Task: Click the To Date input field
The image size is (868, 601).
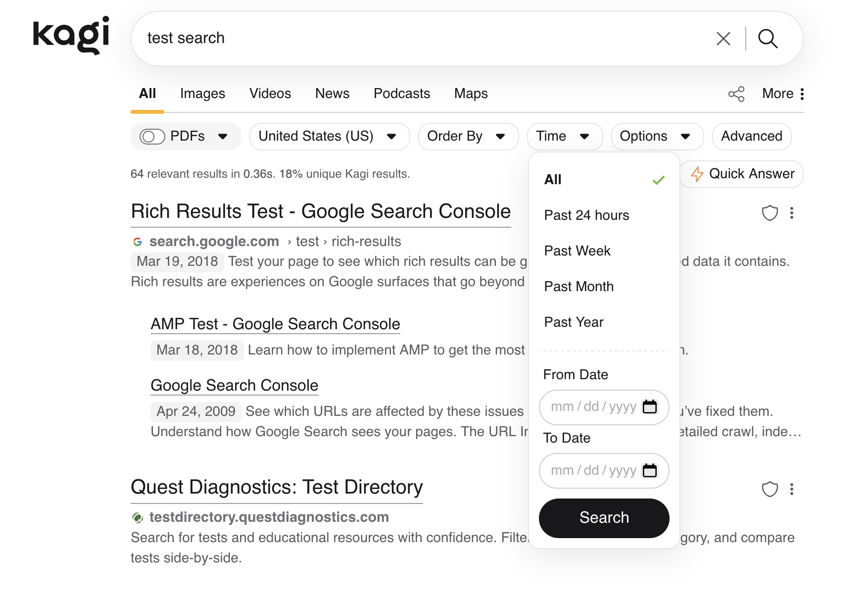Action: (594, 471)
